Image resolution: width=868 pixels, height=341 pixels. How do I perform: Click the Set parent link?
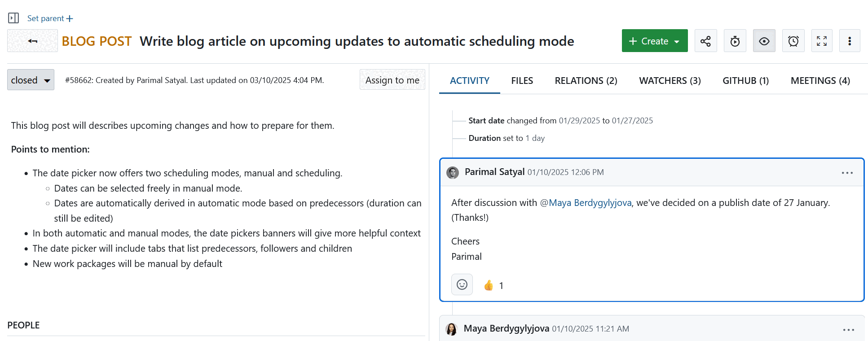[x=50, y=18]
